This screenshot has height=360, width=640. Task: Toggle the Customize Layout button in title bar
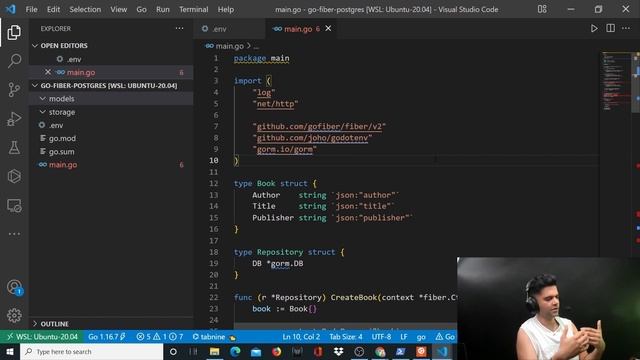(542, 9)
